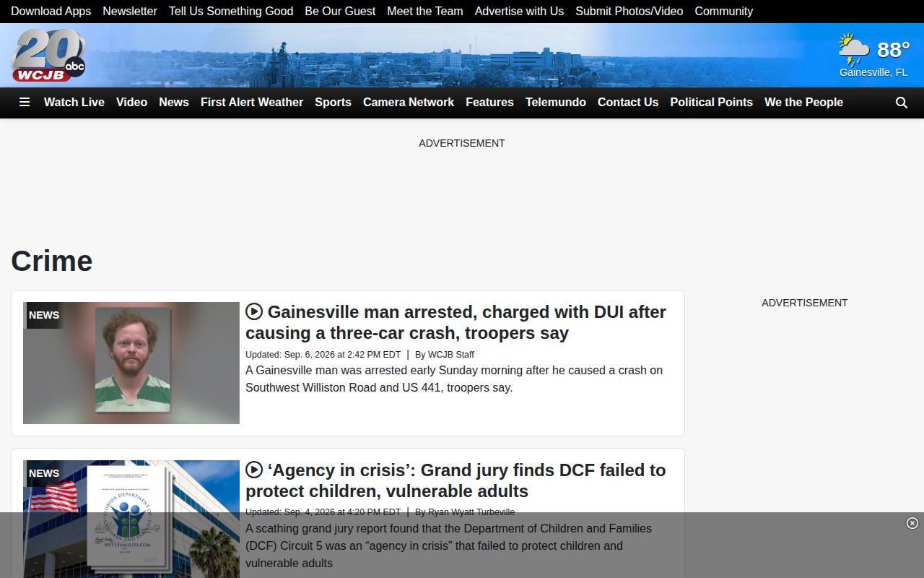The height and width of the screenshot is (578, 924).
Task: Click the Gainesville, FL weather location
Action: [x=873, y=72]
